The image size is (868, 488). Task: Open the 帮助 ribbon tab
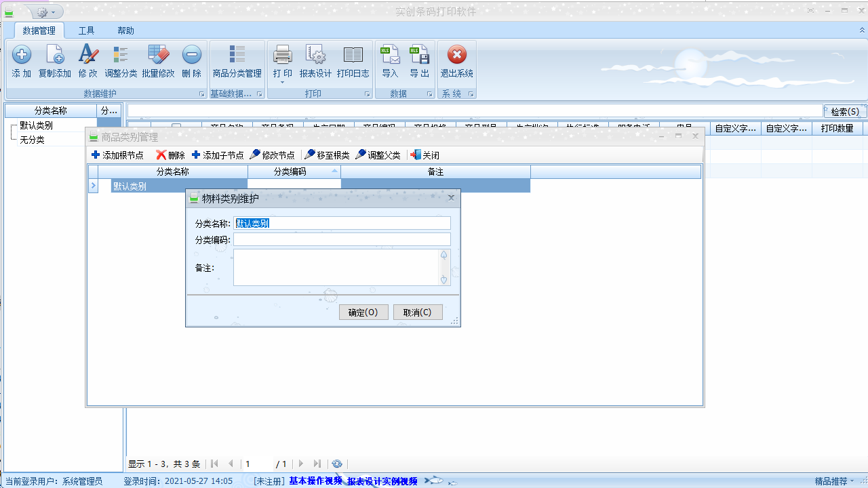(x=125, y=30)
